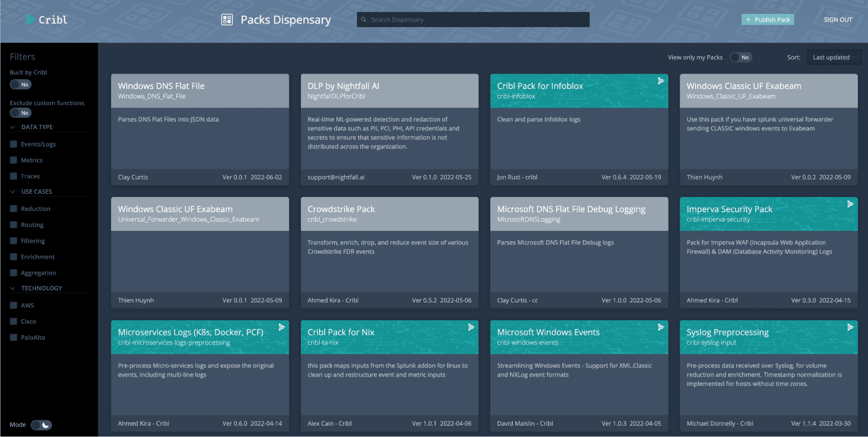Toggle View only my Packs switch

pyautogui.click(x=740, y=57)
